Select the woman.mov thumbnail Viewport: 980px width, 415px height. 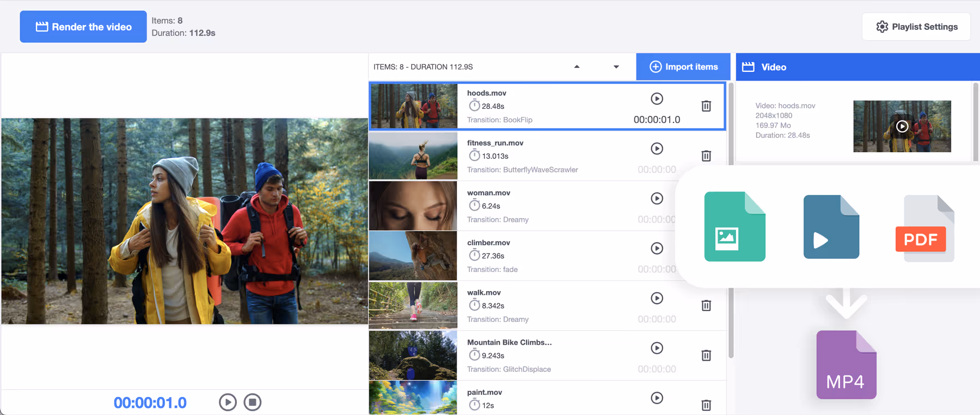(413, 206)
